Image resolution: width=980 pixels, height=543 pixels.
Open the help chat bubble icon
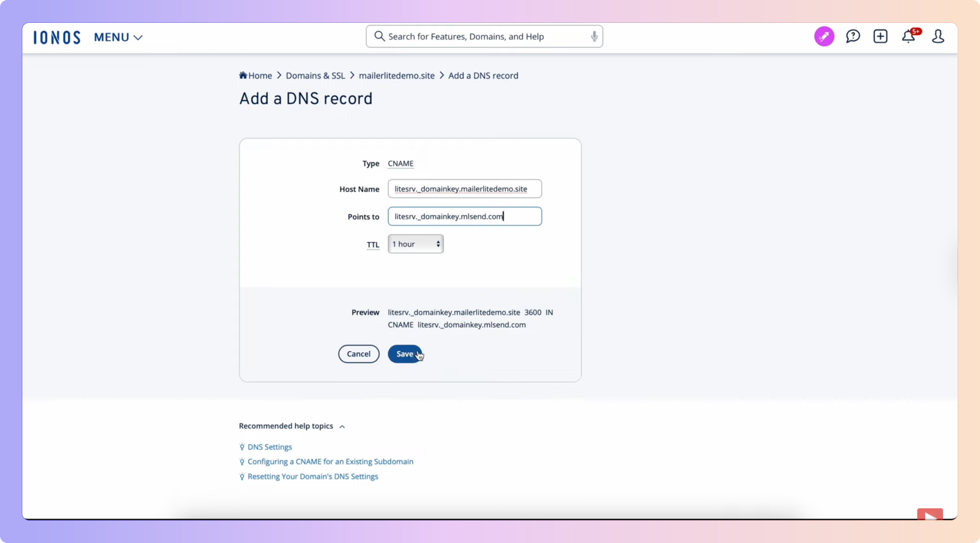click(x=853, y=36)
